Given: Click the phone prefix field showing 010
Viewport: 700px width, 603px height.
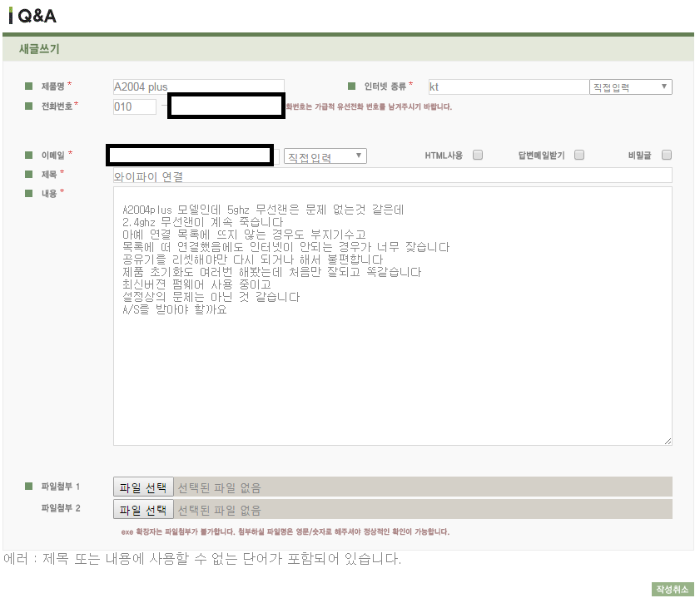Looking at the screenshot, I should pos(135,107).
